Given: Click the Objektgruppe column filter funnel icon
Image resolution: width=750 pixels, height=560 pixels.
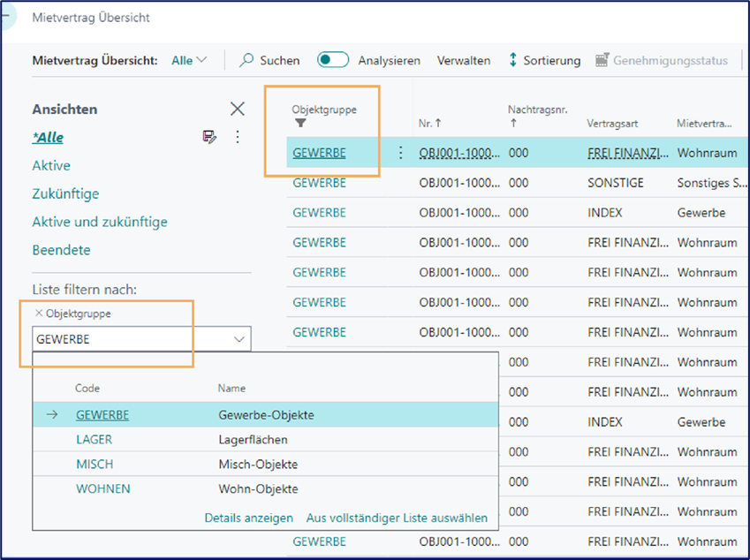Looking at the screenshot, I should 300,124.
